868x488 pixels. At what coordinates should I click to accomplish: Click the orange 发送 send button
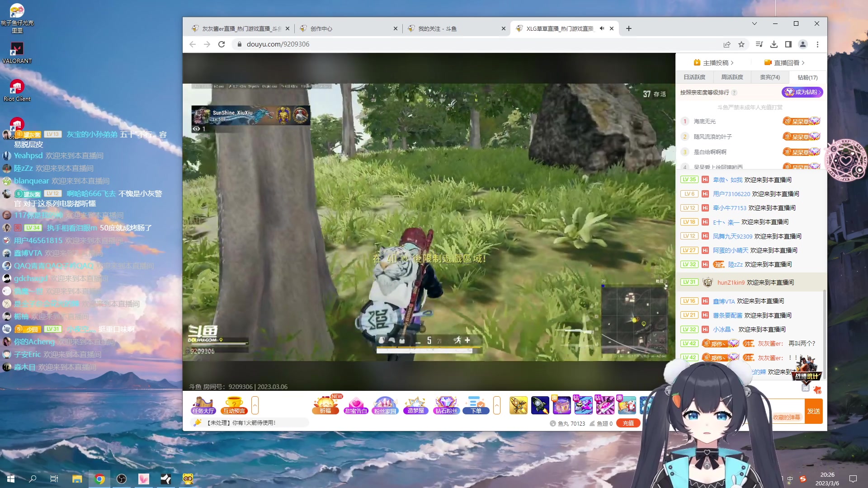tap(814, 411)
